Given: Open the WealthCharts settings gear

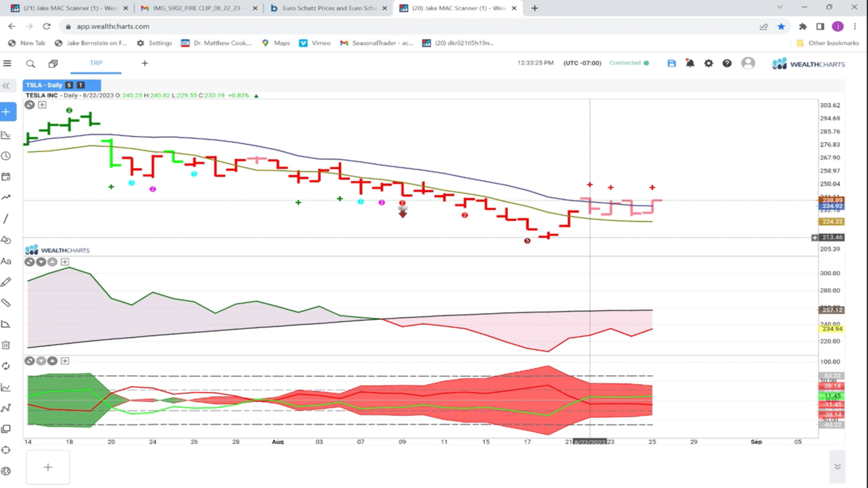Looking at the screenshot, I should [708, 63].
